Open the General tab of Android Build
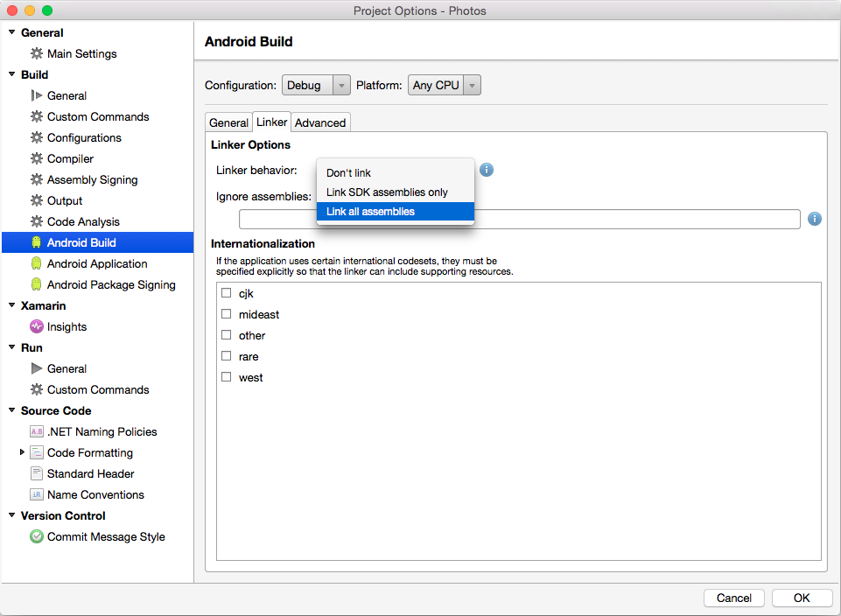This screenshot has width=841, height=616. coord(228,122)
